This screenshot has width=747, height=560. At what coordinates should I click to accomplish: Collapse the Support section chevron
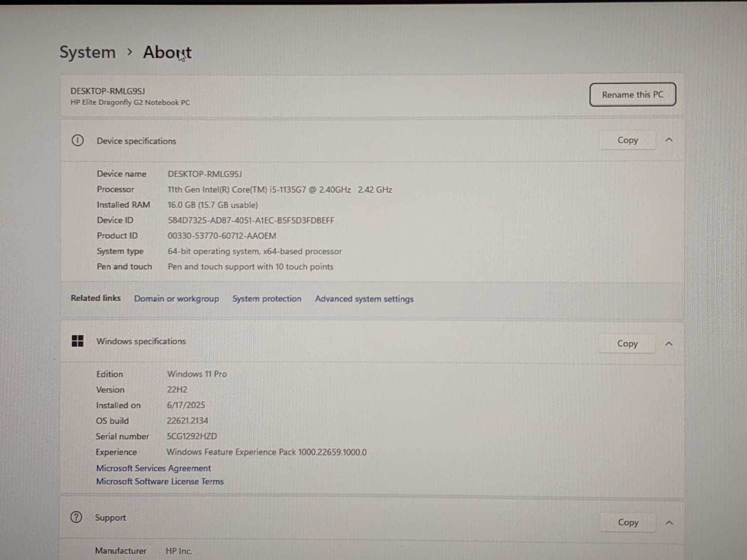(x=669, y=522)
